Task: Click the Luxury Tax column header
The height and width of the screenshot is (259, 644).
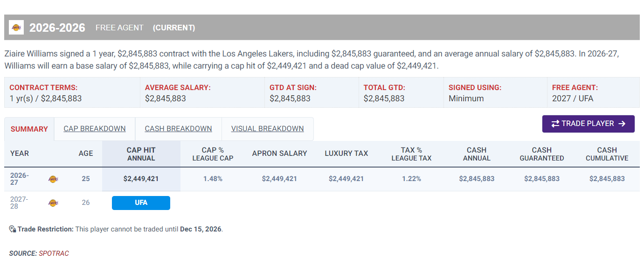Action: [346, 154]
